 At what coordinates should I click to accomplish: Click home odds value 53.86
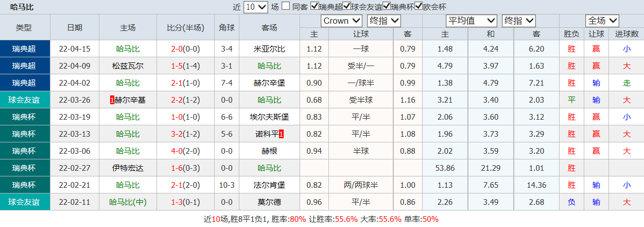tap(446, 168)
